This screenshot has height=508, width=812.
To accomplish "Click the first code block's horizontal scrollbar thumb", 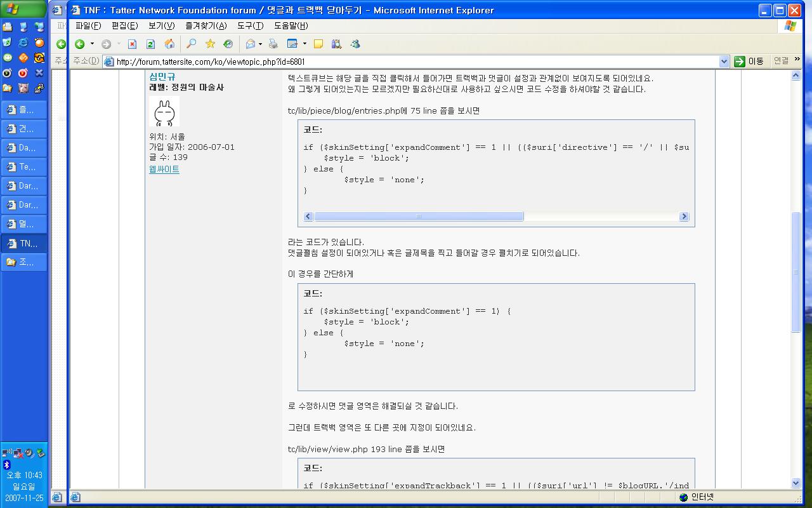I will click(419, 217).
